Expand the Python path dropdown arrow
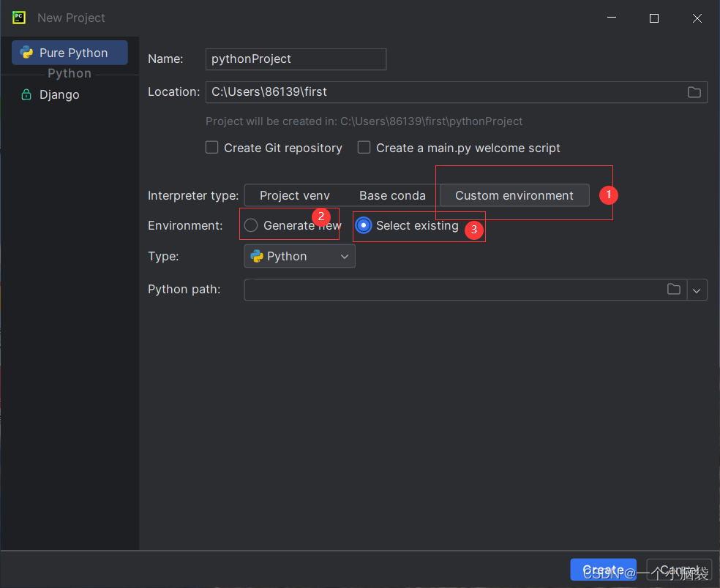Screen dimensions: 720x588 pyautogui.click(x=697, y=290)
